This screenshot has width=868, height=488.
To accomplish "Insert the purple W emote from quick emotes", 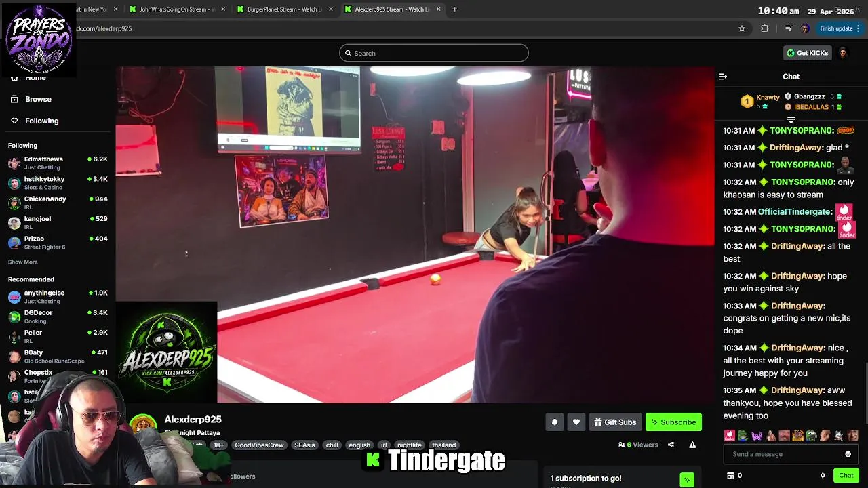I will point(757,436).
